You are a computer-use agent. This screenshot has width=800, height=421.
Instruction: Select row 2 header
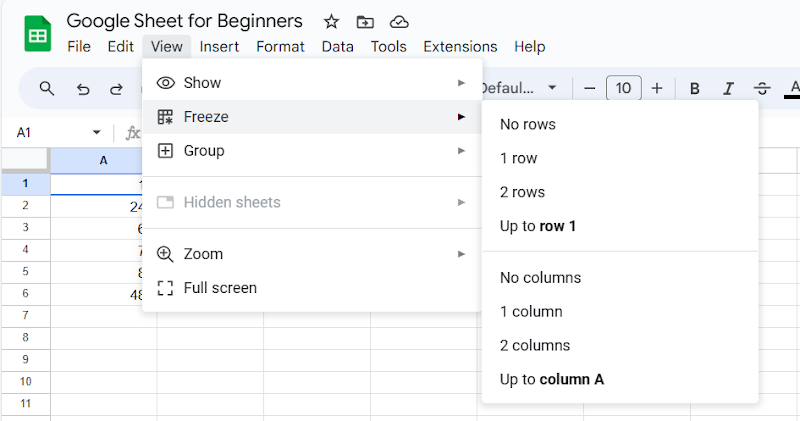26,206
